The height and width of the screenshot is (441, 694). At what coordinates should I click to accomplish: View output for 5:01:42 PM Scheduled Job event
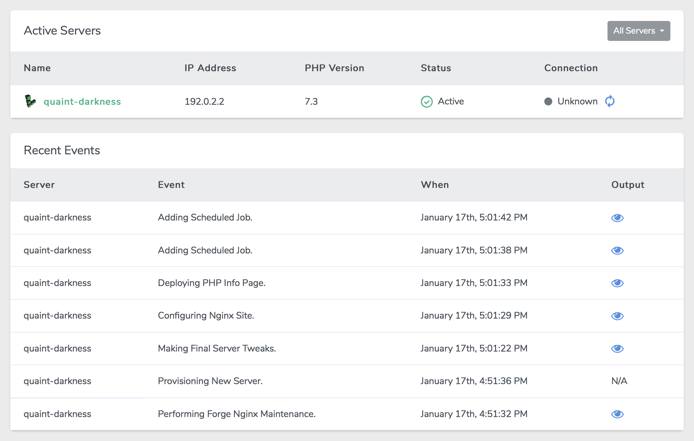617,217
